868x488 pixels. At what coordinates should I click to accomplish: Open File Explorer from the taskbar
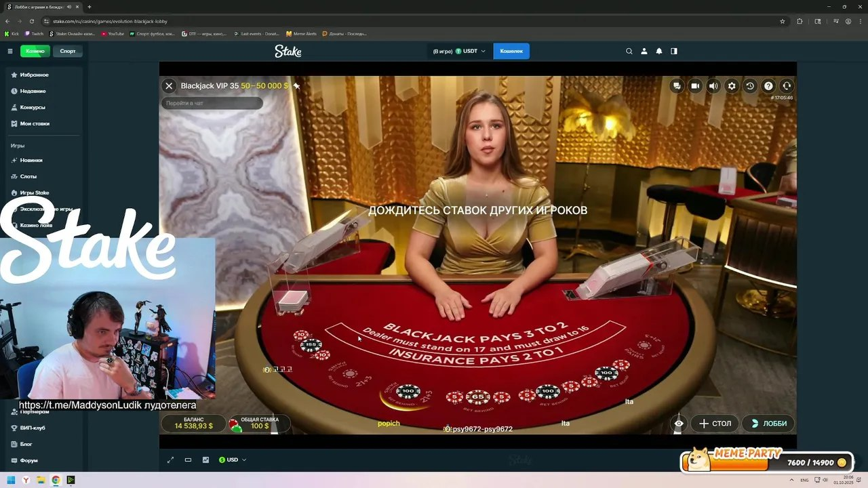click(x=41, y=480)
